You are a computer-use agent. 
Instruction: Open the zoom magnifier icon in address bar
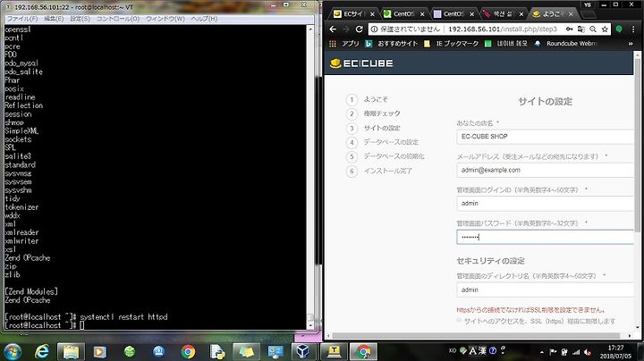click(x=593, y=29)
